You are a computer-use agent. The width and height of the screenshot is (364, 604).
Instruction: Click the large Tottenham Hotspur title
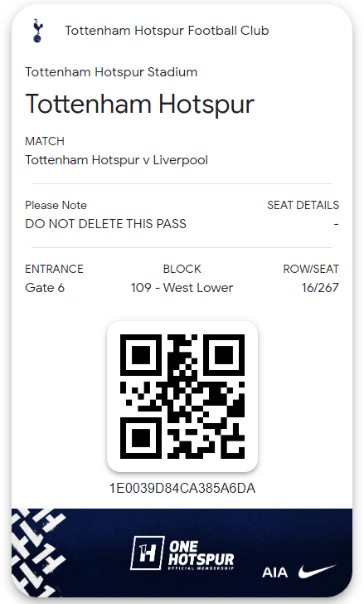click(x=139, y=104)
